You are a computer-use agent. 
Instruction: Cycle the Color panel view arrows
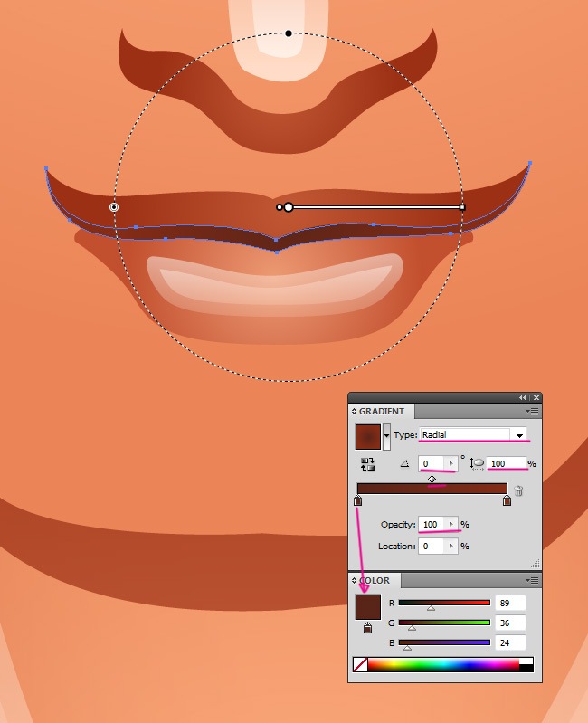point(354,581)
